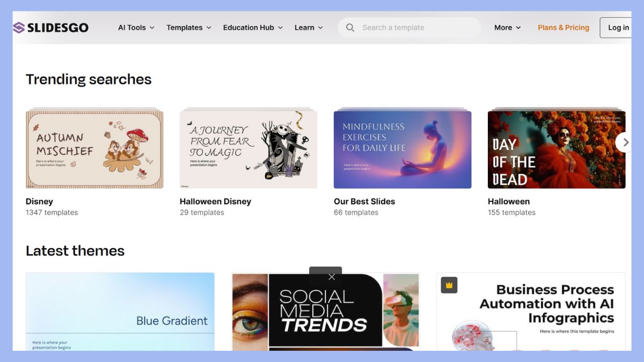Click the search magnifier icon
644x362 pixels.
pyautogui.click(x=350, y=27)
